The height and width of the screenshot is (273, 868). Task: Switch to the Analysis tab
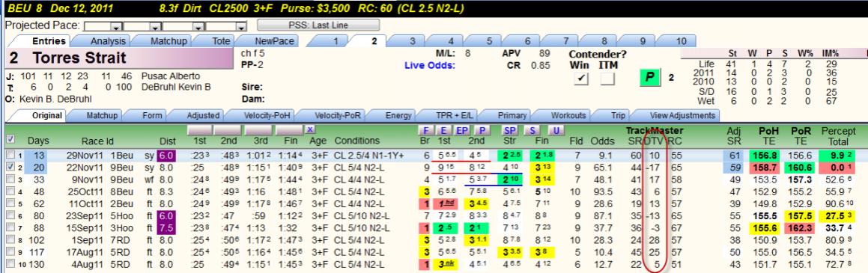click(x=108, y=41)
